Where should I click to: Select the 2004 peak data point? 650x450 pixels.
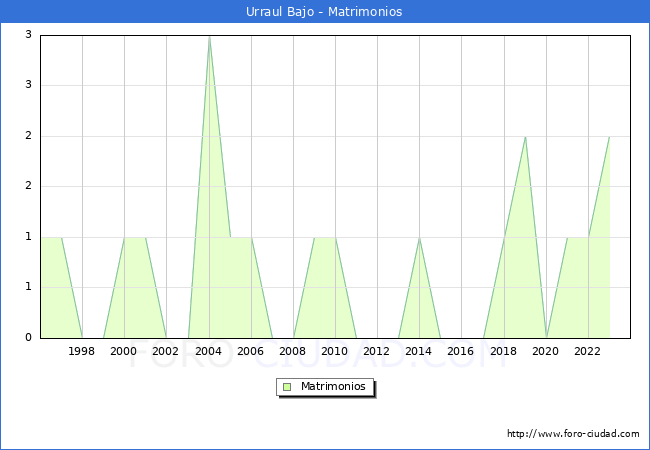point(209,36)
